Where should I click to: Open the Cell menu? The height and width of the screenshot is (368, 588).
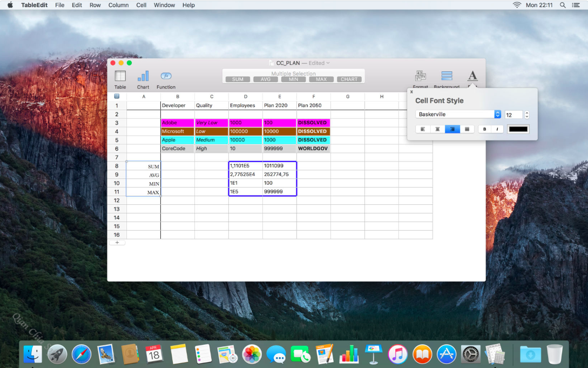pos(141,5)
